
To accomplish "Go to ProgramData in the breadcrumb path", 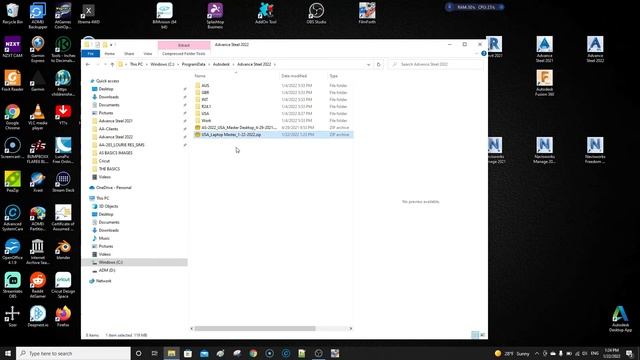I will click(x=193, y=64).
